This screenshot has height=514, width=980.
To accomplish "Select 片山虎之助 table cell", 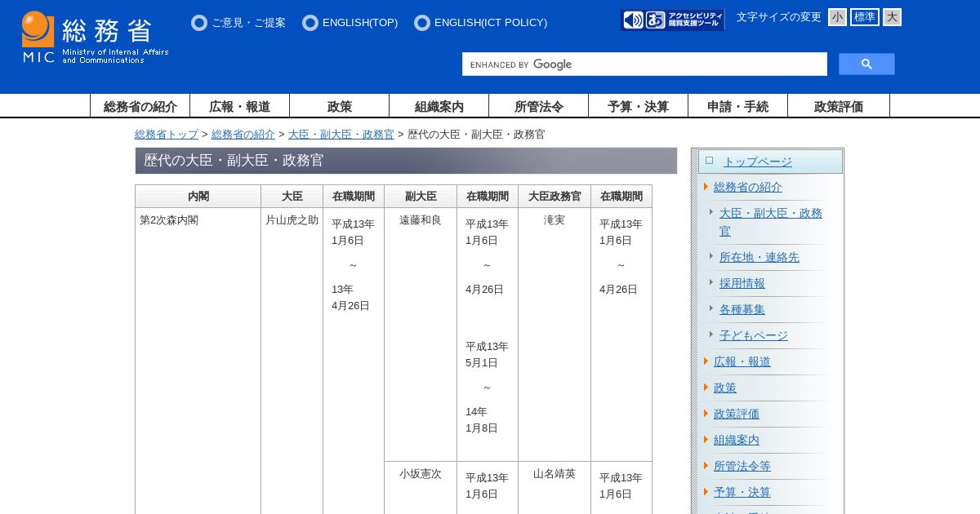I will tap(292, 361).
